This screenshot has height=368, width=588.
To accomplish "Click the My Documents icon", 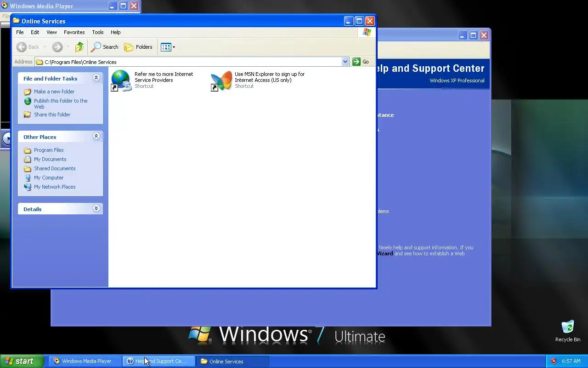I will [x=28, y=159].
